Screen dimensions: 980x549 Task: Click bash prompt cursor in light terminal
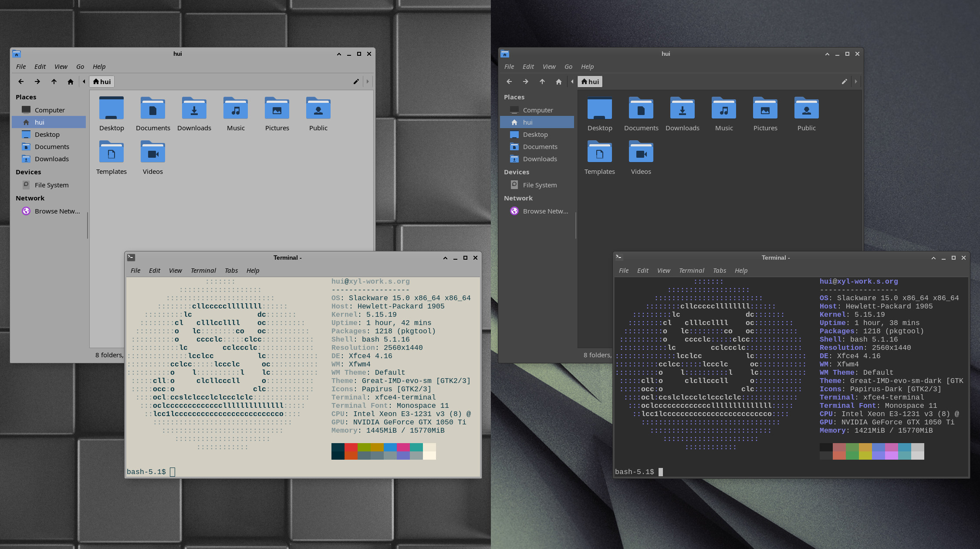pos(172,472)
